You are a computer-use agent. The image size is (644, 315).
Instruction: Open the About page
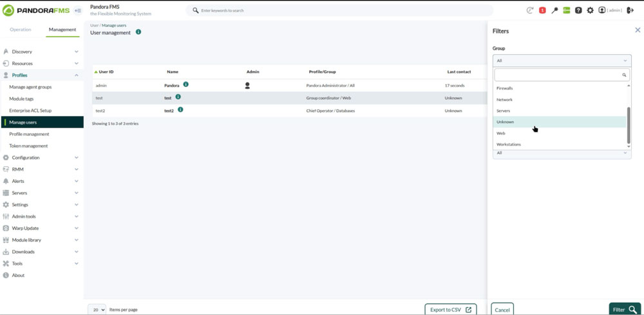pyautogui.click(x=18, y=275)
